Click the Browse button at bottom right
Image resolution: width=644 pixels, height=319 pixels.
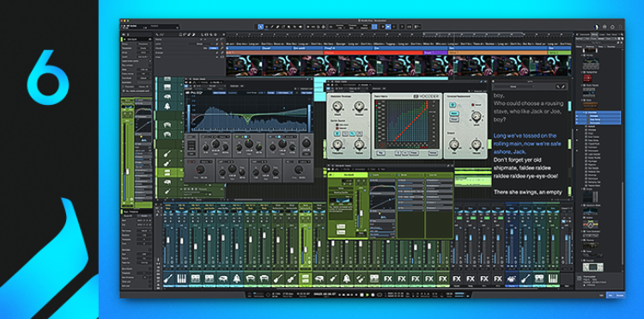(x=620, y=295)
